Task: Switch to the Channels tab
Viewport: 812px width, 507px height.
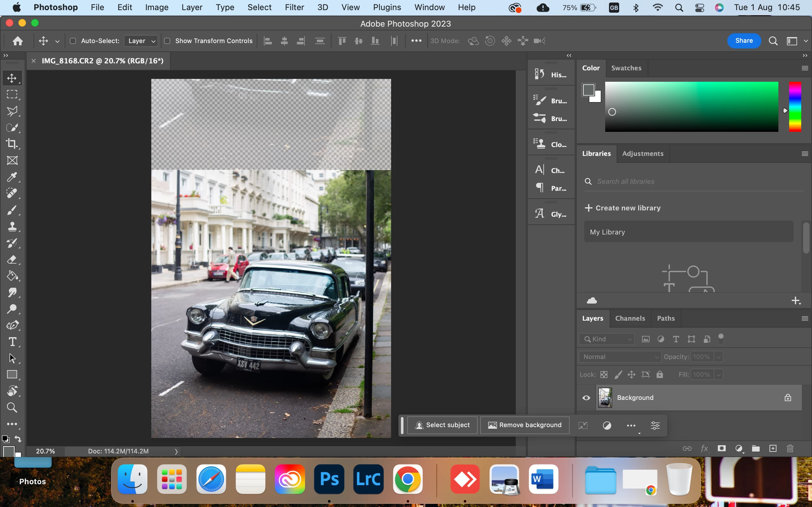Action: click(x=630, y=318)
